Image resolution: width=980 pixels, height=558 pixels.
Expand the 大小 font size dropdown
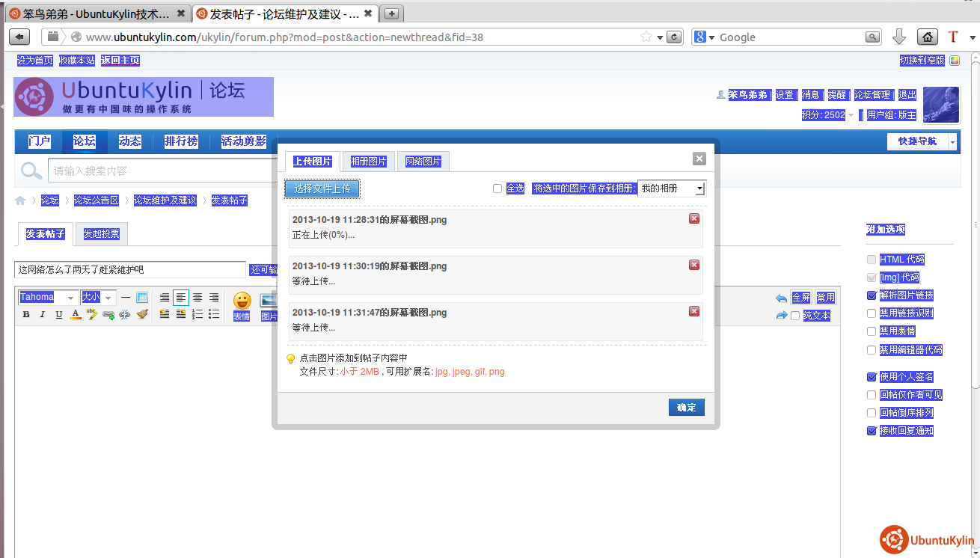click(97, 298)
